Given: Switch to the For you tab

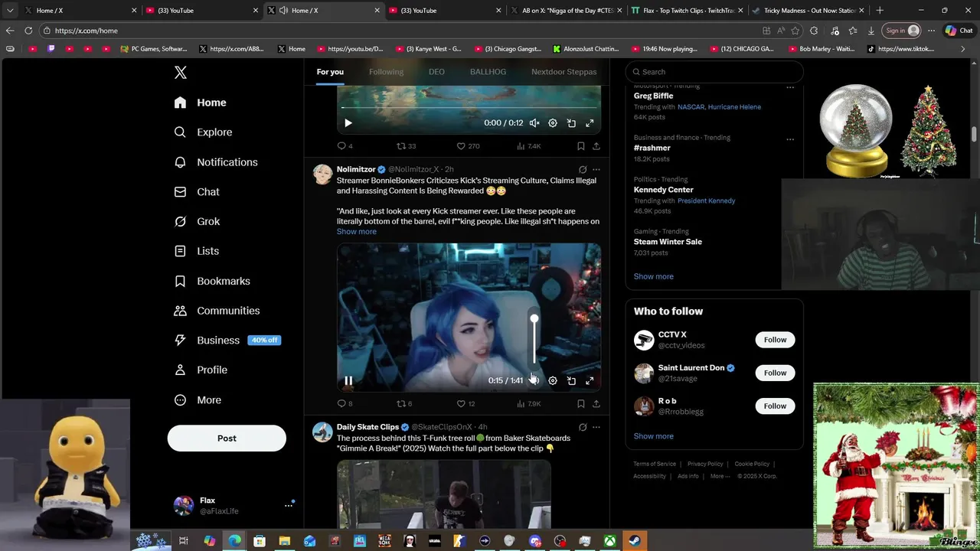Looking at the screenshot, I should (330, 72).
